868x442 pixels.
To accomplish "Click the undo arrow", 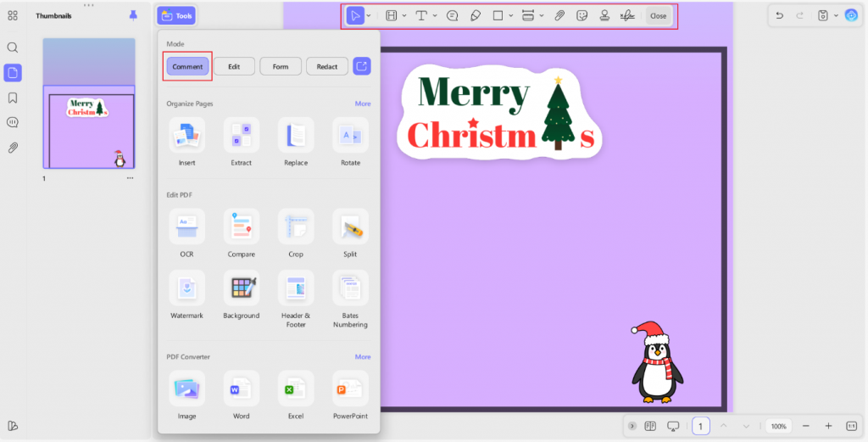I will (x=780, y=15).
